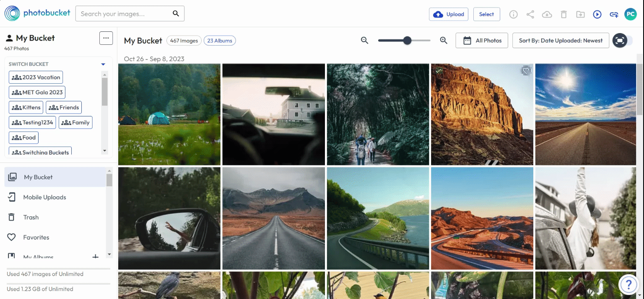Switch to the Friends bucket
The width and height of the screenshot is (644, 299).
click(x=64, y=108)
